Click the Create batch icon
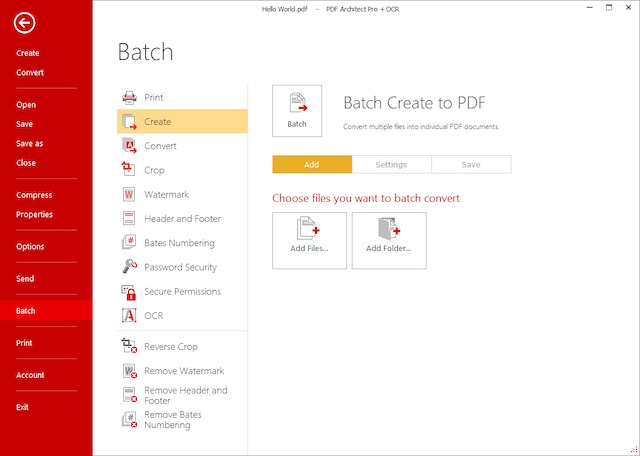The height and width of the screenshot is (456, 640). point(129,122)
